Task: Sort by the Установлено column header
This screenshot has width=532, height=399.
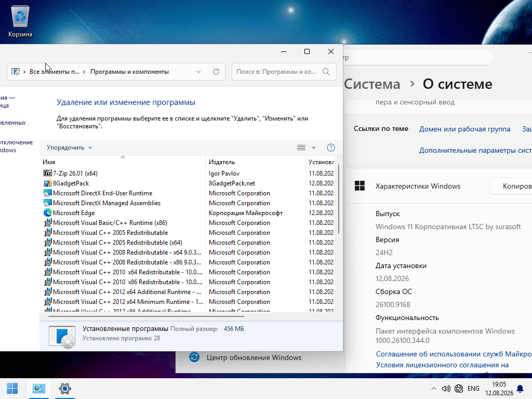Action: pyautogui.click(x=321, y=162)
